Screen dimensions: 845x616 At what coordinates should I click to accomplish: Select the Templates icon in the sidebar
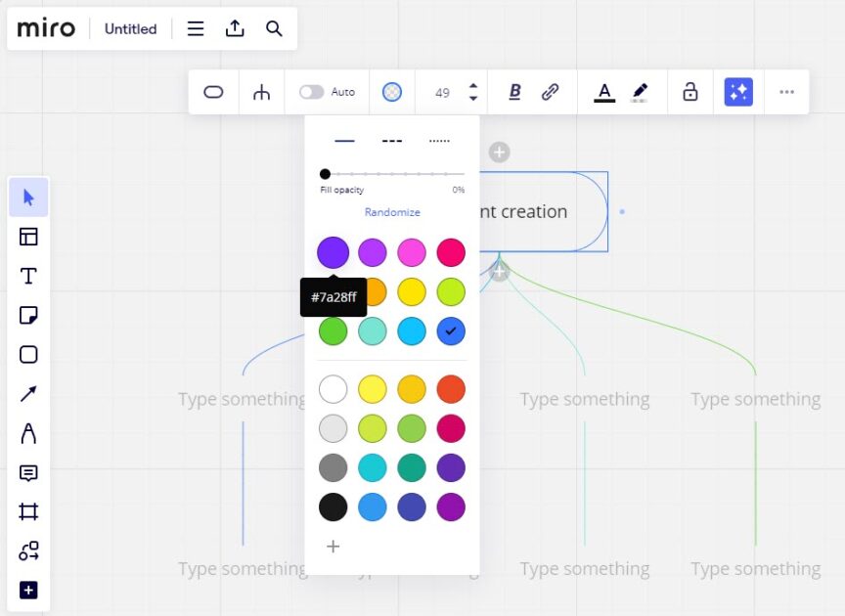coord(28,236)
